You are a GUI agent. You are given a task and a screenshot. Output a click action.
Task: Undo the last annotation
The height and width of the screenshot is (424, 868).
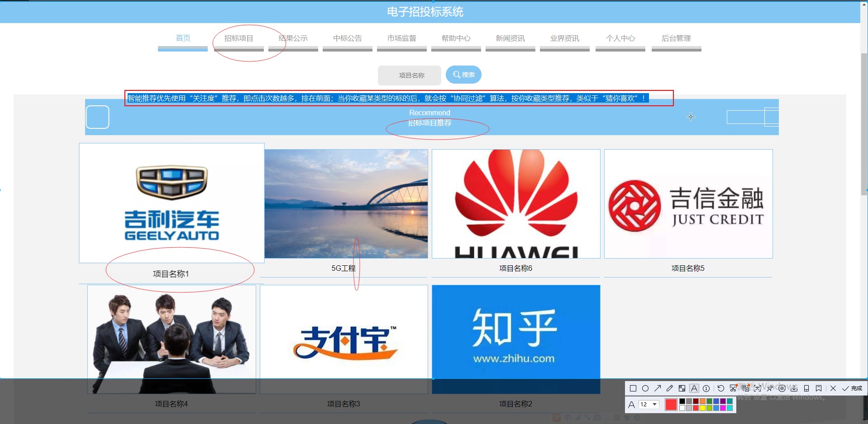pos(721,388)
